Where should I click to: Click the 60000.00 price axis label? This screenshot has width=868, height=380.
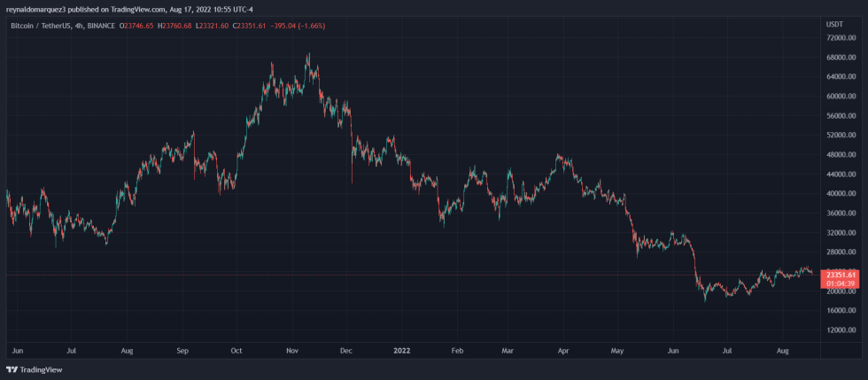(842, 96)
